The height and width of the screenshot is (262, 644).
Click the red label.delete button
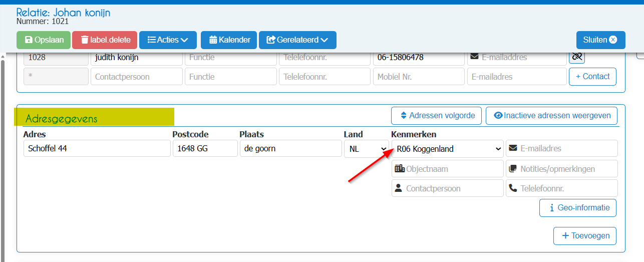point(105,40)
